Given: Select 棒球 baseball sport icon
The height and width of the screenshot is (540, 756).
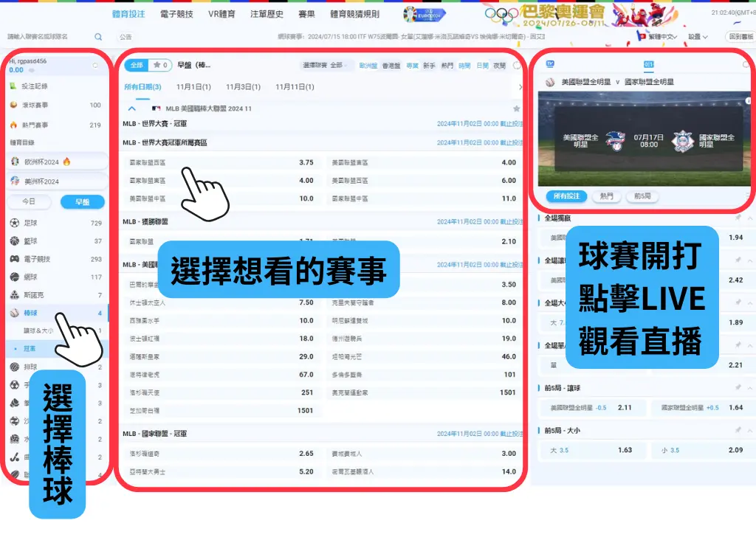Looking at the screenshot, I should [x=15, y=313].
